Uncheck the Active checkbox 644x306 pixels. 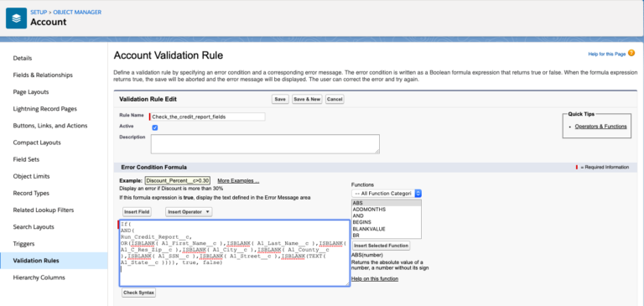pos(155,127)
